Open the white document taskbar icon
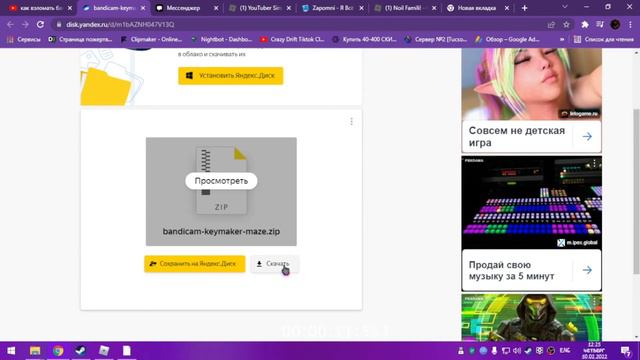Image resolution: width=640 pixels, height=360 pixels. 127,351
